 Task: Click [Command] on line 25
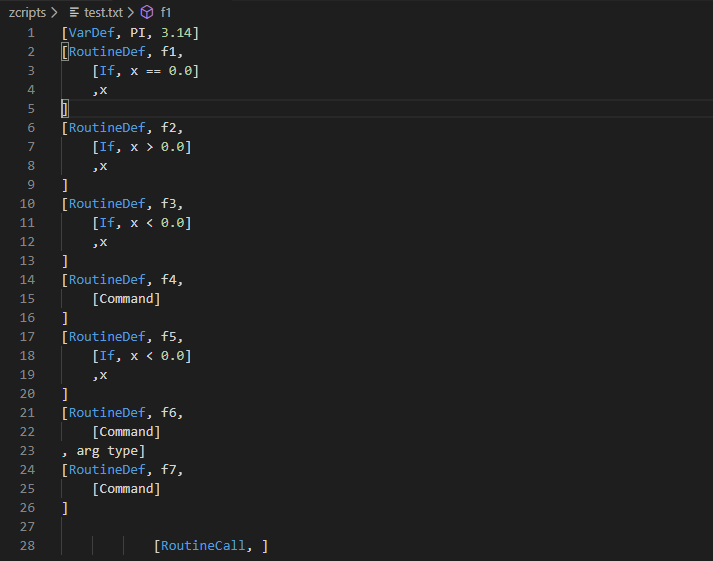(126, 489)
